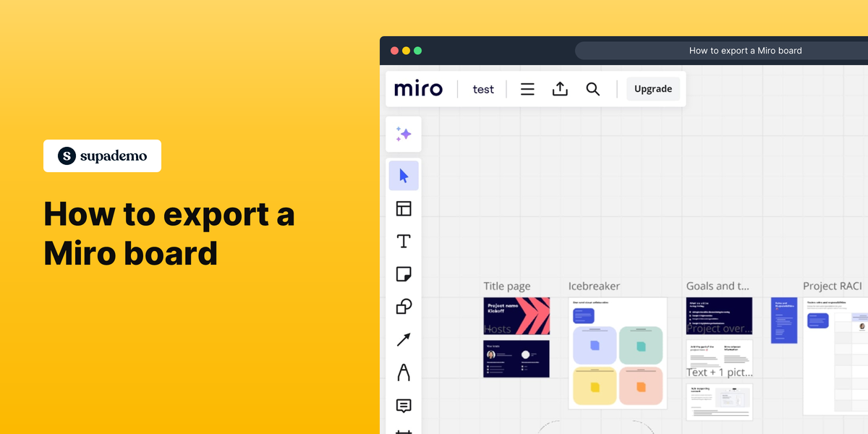Open the main hamburger menu

(x=527, y=89)
